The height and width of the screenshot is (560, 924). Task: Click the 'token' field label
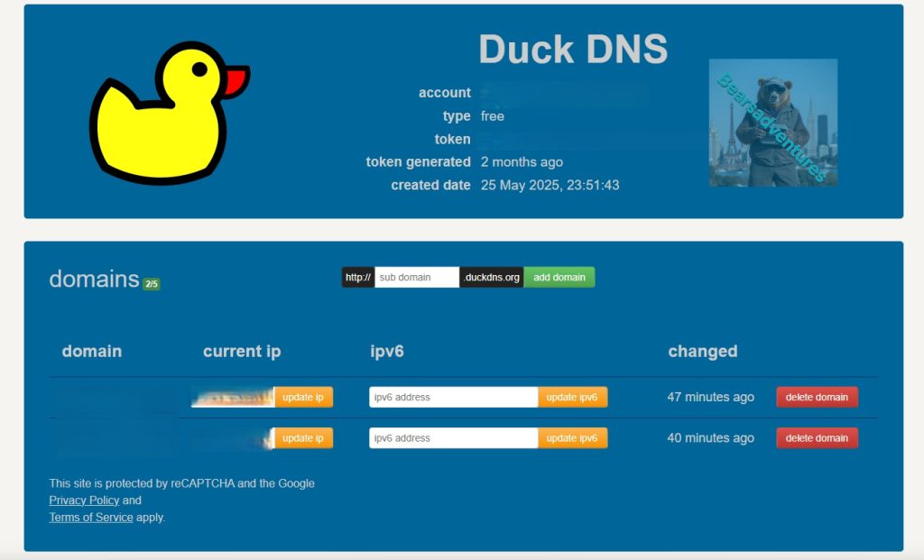tap(453, 139)
